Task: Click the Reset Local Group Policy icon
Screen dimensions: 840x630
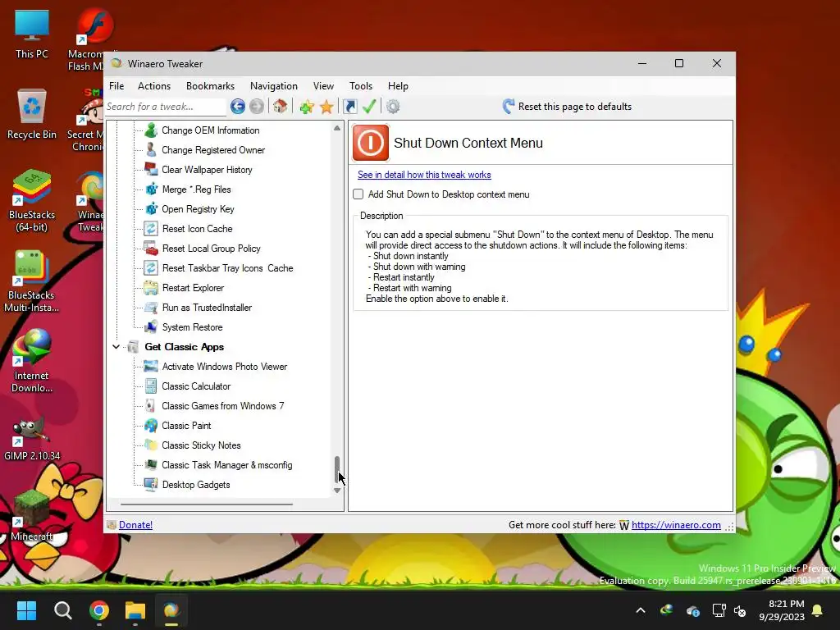Action: [151, 248]
